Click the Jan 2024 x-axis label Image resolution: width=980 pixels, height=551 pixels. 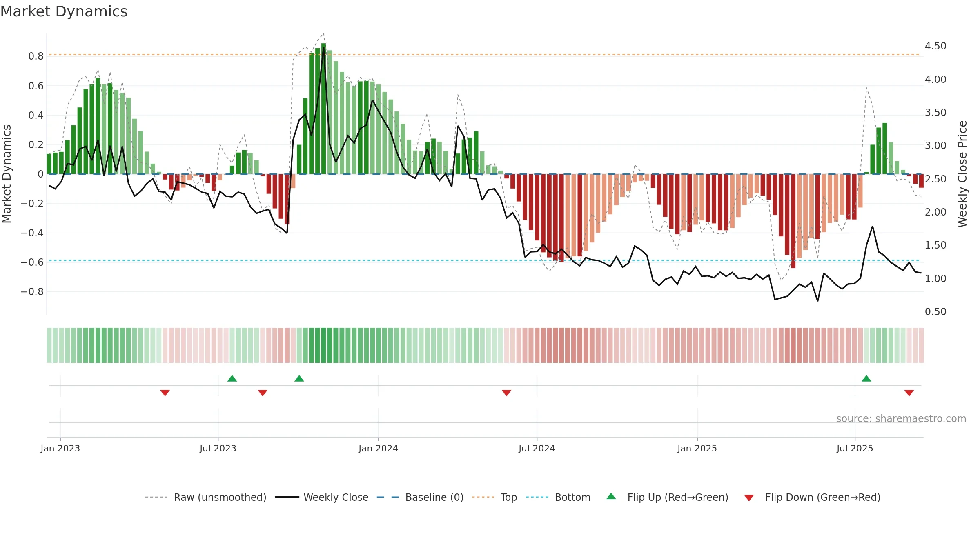click(x=379, y=448)
